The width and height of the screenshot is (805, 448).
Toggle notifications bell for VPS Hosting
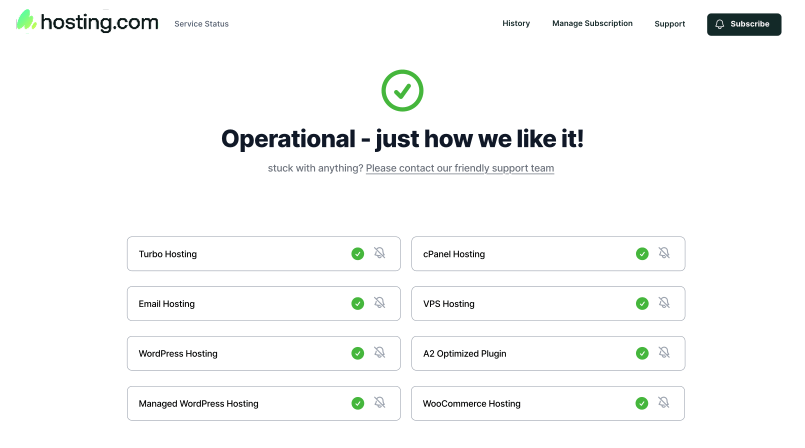[664, 303]
